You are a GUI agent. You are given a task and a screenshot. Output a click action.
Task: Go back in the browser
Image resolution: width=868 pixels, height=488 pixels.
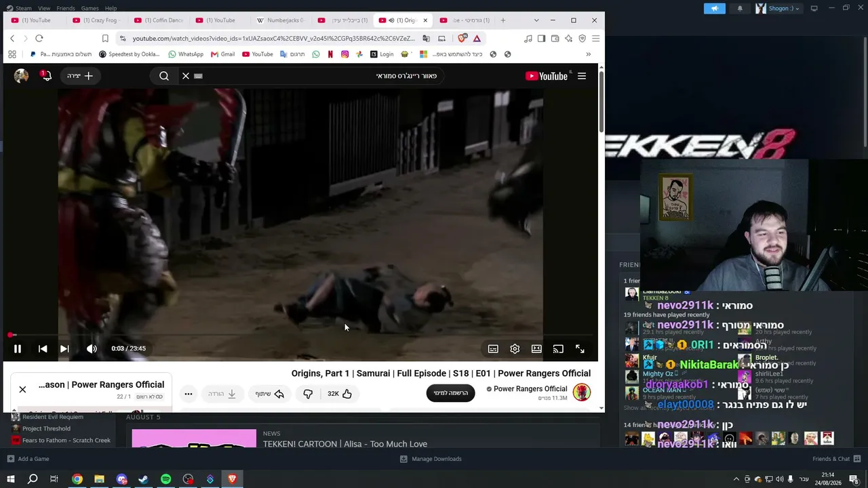[x=12, y=39]
